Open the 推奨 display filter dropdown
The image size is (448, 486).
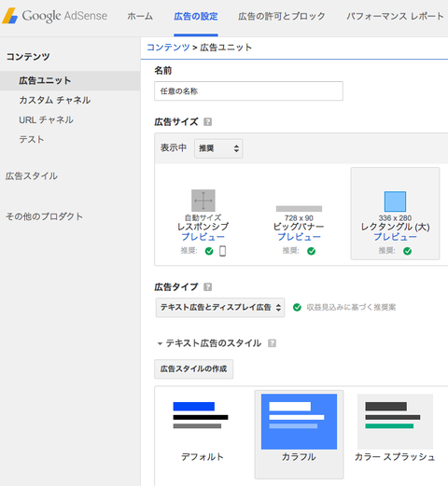tap(218, 148)
